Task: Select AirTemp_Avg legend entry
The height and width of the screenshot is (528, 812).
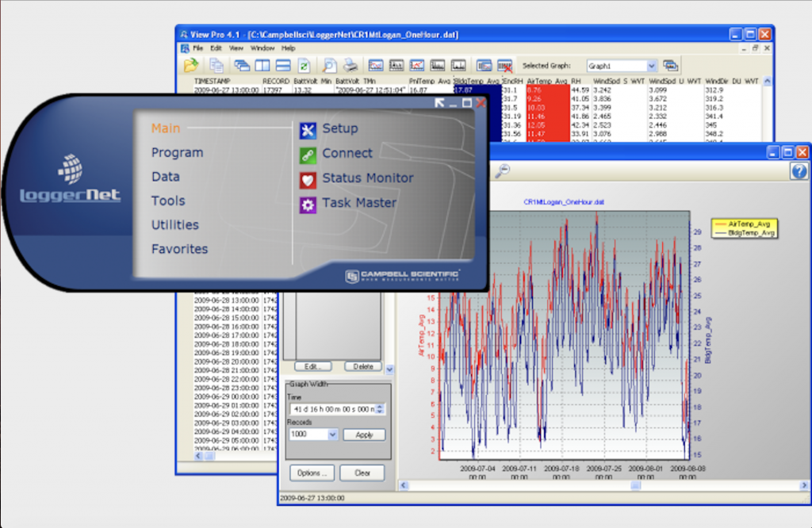Action: 744,224
